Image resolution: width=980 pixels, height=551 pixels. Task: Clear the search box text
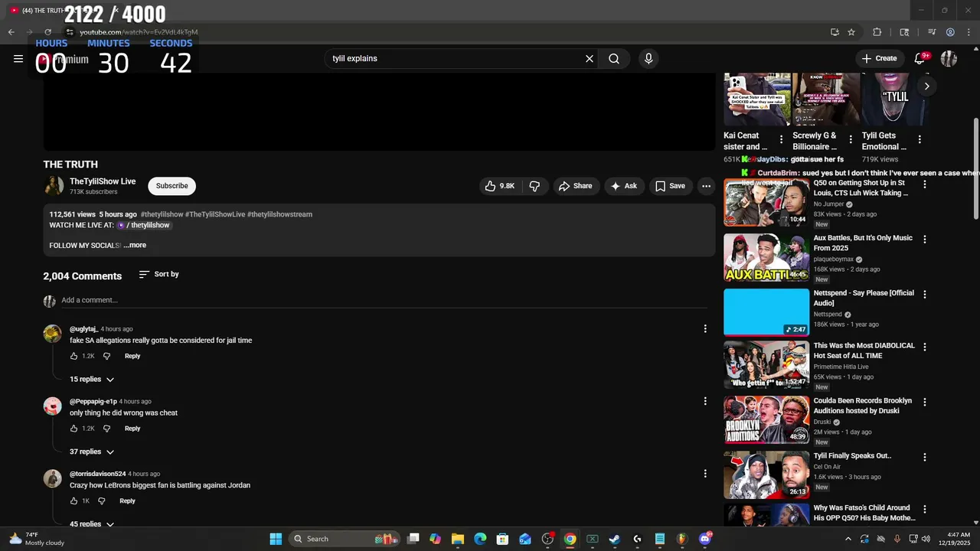click(590, 58)
